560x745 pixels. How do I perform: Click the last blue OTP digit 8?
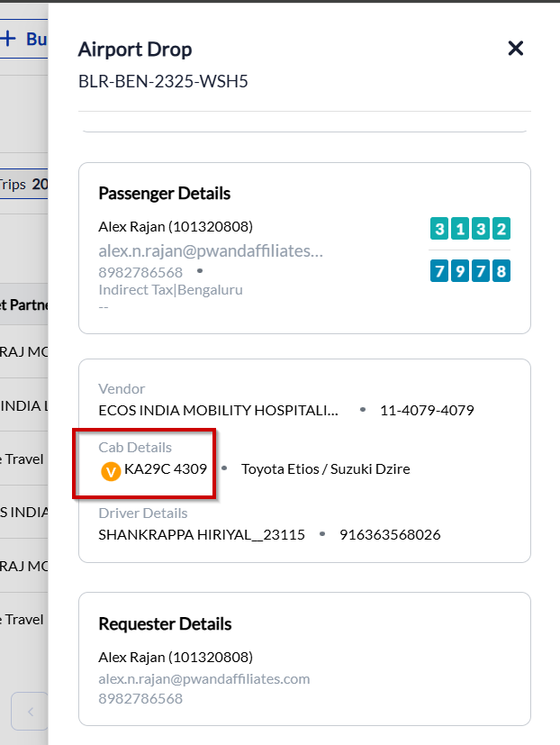(501, 271)
